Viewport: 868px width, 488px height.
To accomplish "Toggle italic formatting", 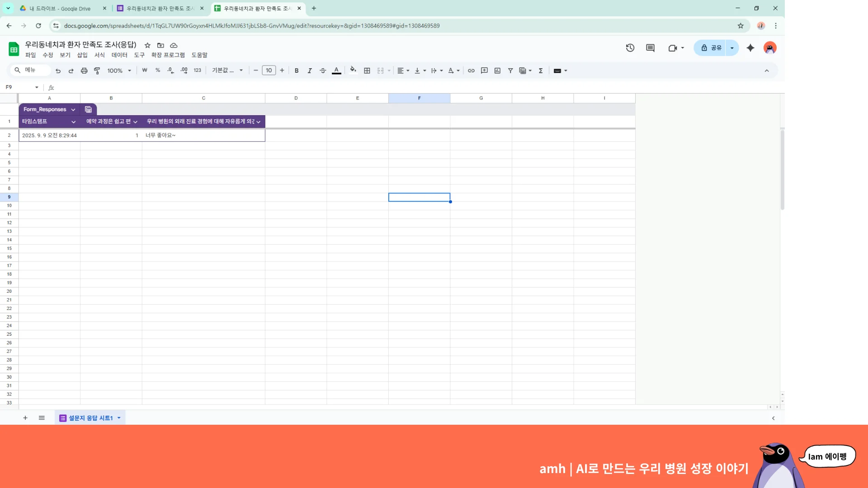I will pos(310,70).
